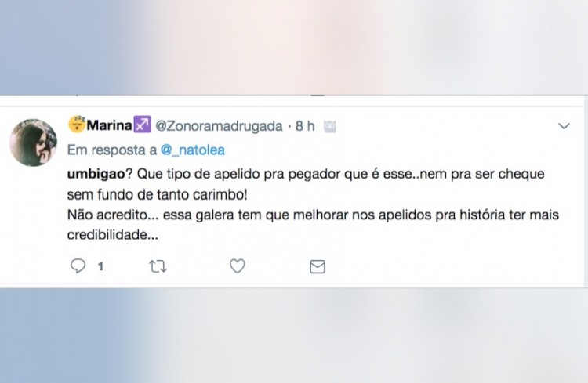The height and width of the screenshot is (383, 588).
Task: Like the tweet with the heart icon
Action: 237,266
